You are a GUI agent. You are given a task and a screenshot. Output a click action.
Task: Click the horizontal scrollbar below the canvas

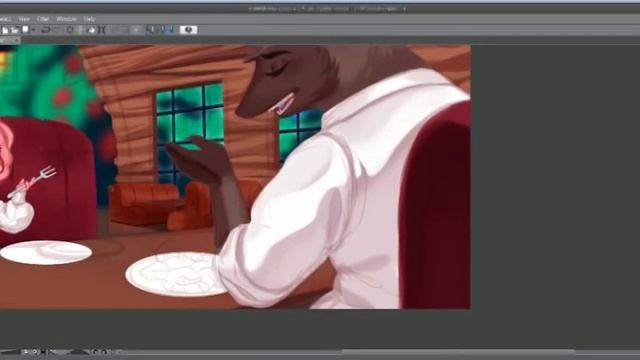(x=457, y=351)
